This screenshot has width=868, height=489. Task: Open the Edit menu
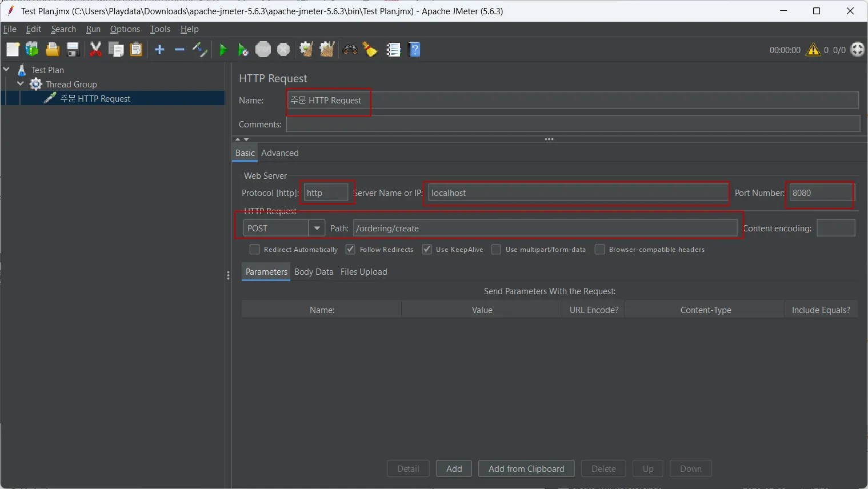click(x=34, y=29)
